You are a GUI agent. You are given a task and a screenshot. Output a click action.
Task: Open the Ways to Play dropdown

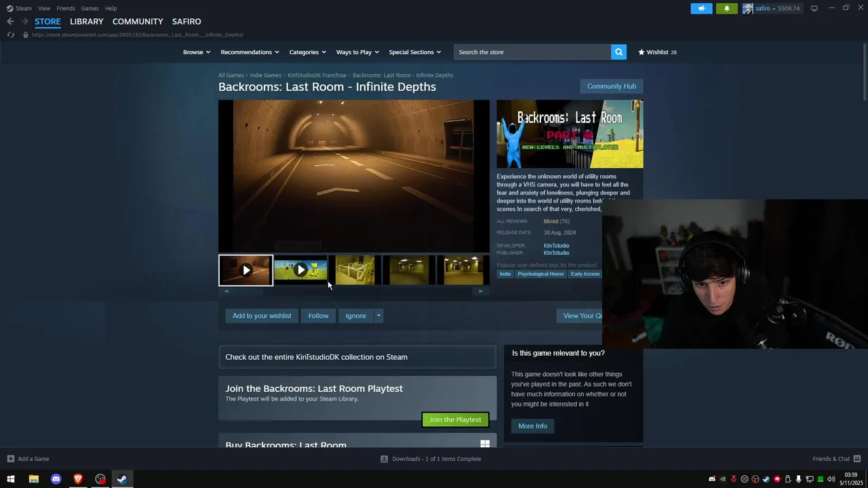click(357, 52)
